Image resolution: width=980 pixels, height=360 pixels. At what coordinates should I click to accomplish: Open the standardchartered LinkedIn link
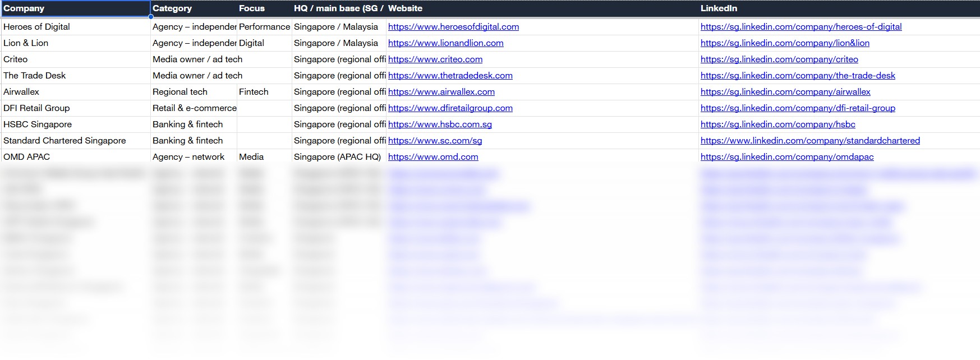tap(810, 141)
